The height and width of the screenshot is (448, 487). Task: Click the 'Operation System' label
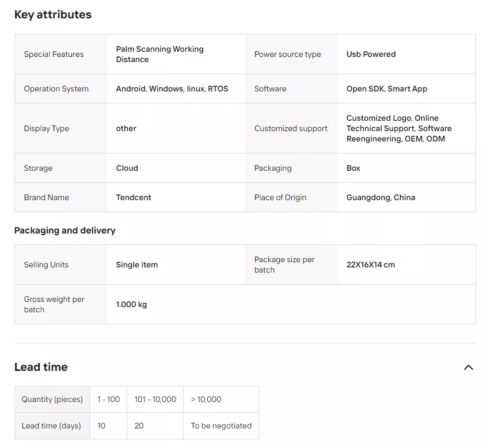click(x=56, y=89)
